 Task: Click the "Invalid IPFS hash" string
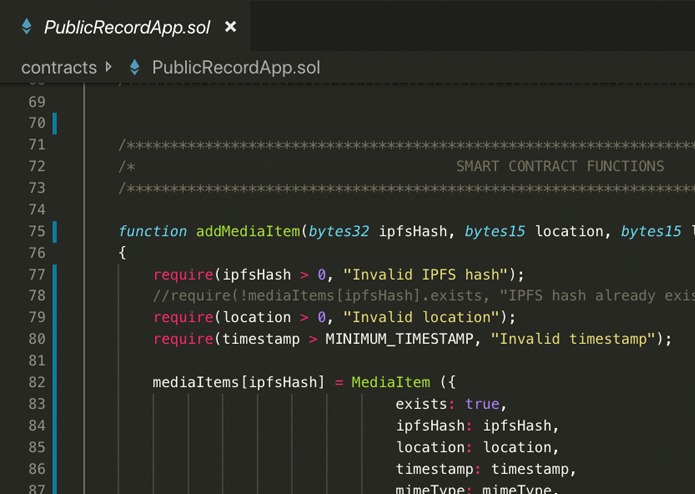pos(425,275)
